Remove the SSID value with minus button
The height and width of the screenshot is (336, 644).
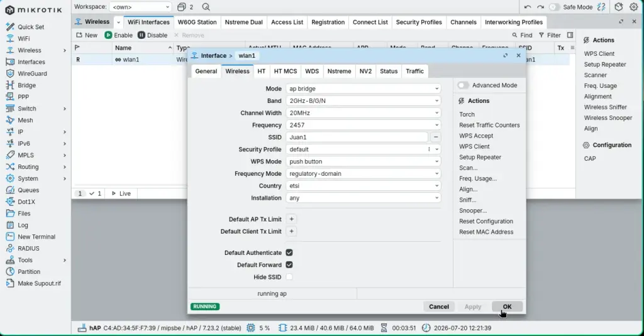point(436,137)
